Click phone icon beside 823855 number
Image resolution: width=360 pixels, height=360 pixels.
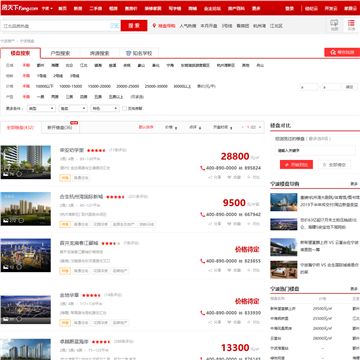click(x=202, y=261)
